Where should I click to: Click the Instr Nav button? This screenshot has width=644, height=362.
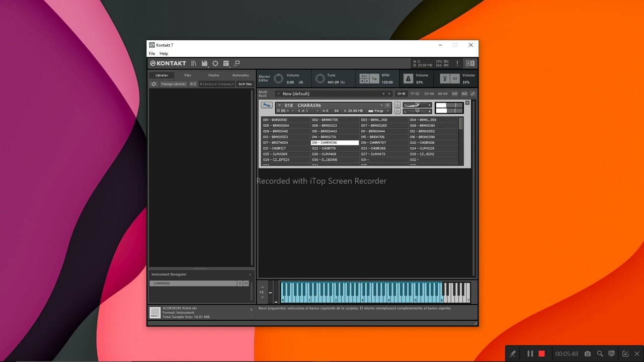coord(246,84)
